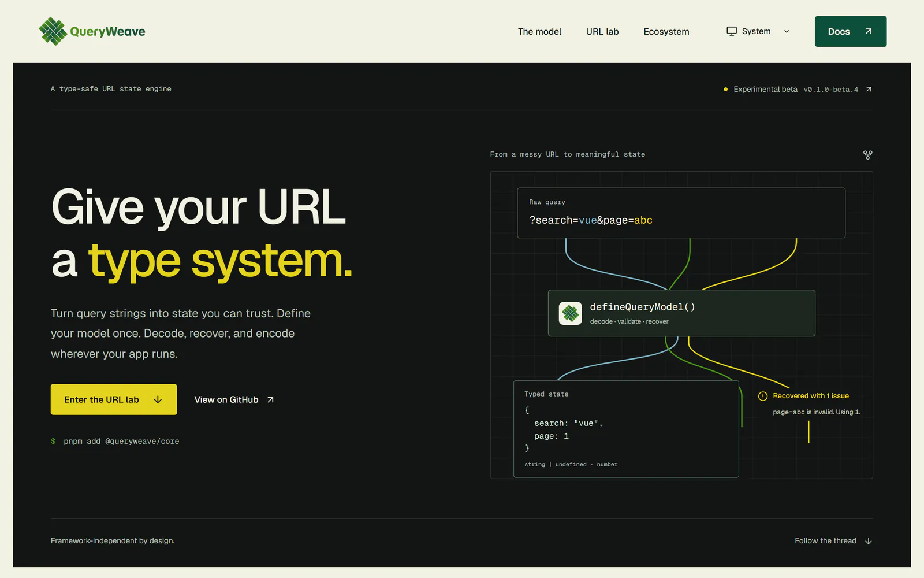Open View on GitHub link

234,400
